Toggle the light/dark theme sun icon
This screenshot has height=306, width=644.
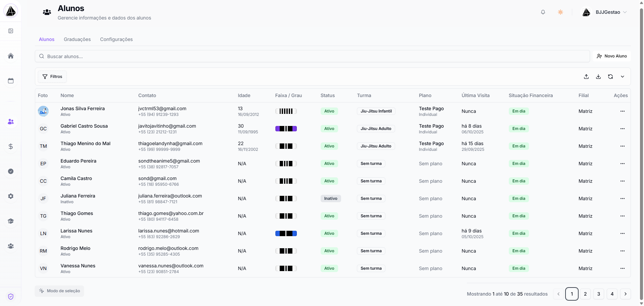point(560,12)
